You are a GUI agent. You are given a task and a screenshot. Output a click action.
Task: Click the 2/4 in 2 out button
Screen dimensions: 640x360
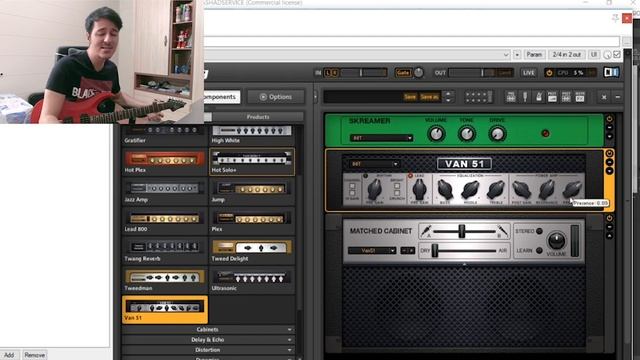(567, 54)
